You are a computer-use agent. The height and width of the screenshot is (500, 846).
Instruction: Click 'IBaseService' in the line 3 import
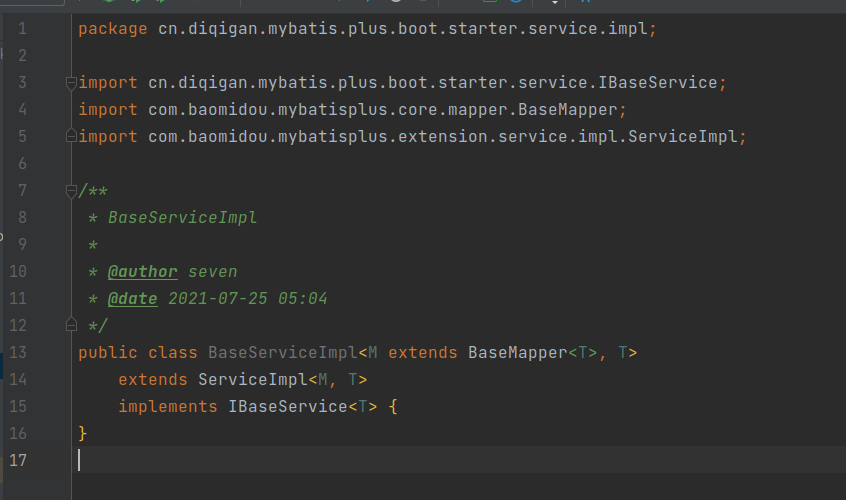pyautogui.click(x=658, y=83)
